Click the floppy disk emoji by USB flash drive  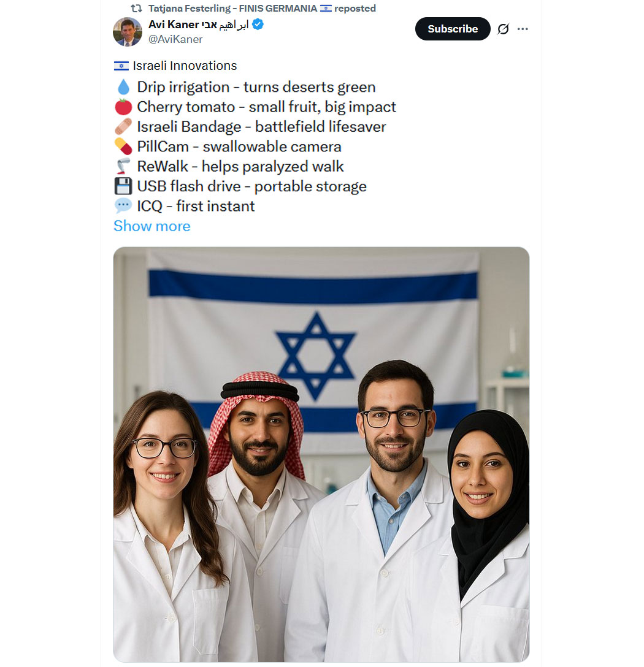coord(123,186)
